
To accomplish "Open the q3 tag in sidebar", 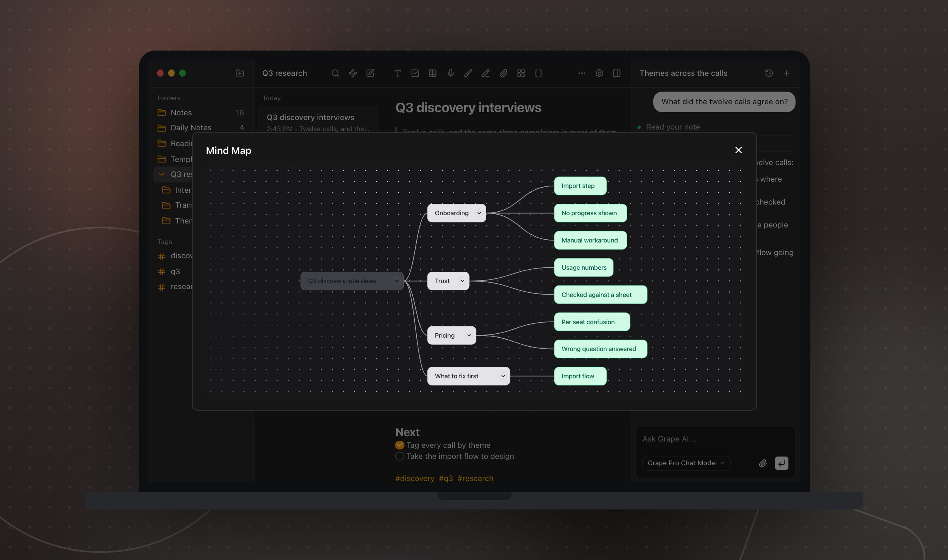I will pyautogui.click(x=175, y=271).
